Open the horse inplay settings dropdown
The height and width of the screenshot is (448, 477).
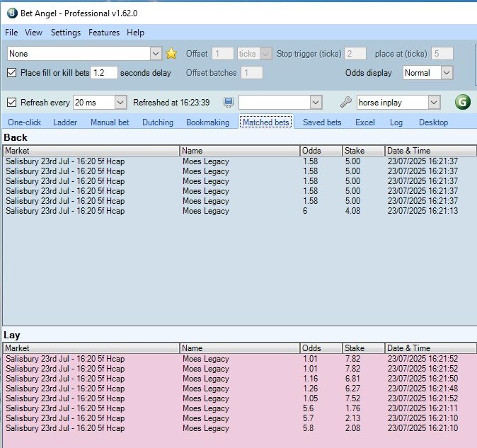(434, 102)
